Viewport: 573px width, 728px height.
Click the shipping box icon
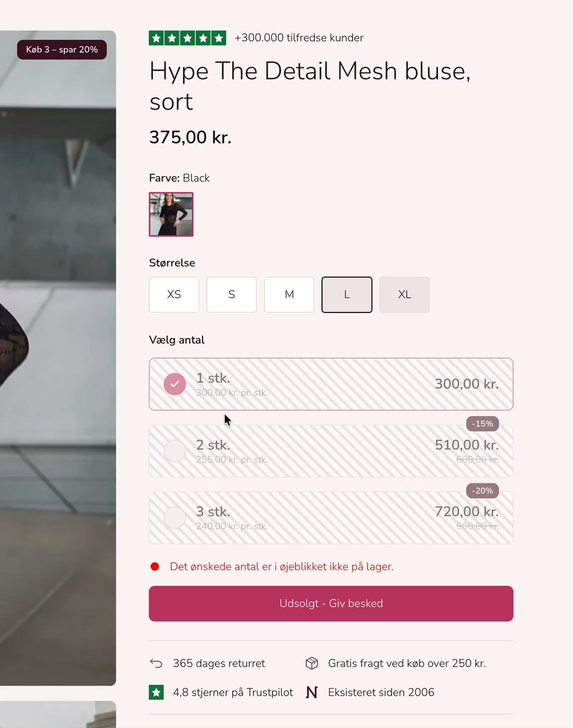pos(312,663)
